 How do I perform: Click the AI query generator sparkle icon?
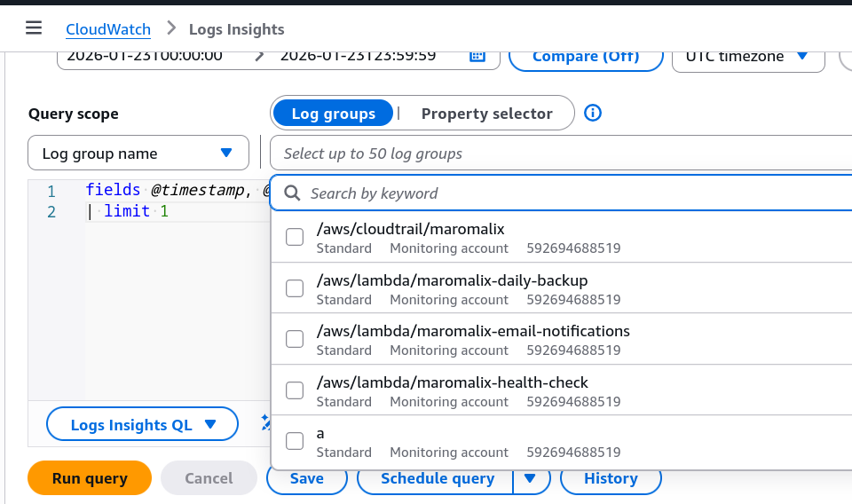click(265, 424)
